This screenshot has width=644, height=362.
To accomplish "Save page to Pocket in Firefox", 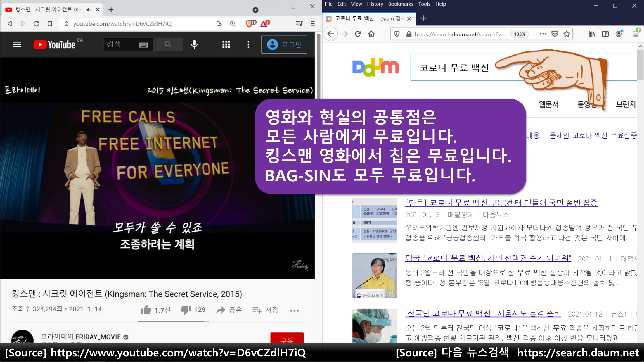I will click(x=555, y=34).
